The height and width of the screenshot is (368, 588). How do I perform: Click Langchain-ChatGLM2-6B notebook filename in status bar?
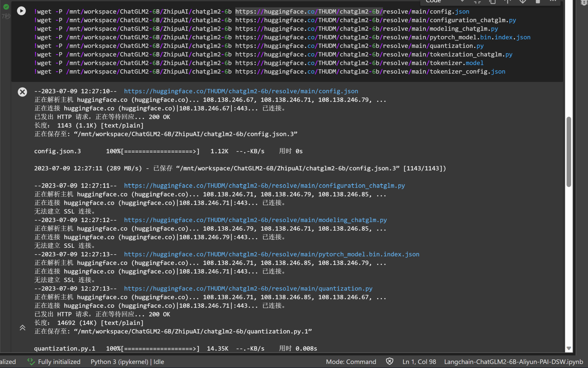click(x=513, y=362)
